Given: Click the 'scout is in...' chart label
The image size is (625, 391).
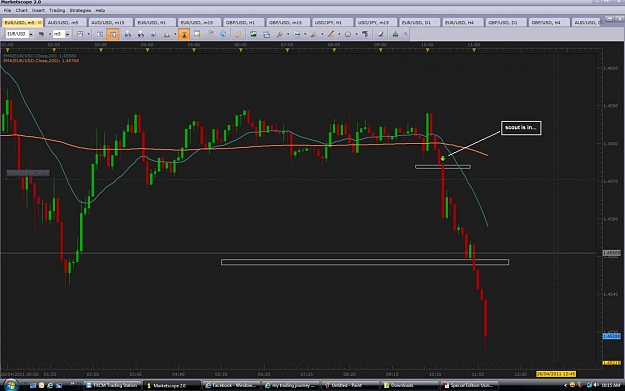Looking at the screenshot, I should [x=521, y=128].
